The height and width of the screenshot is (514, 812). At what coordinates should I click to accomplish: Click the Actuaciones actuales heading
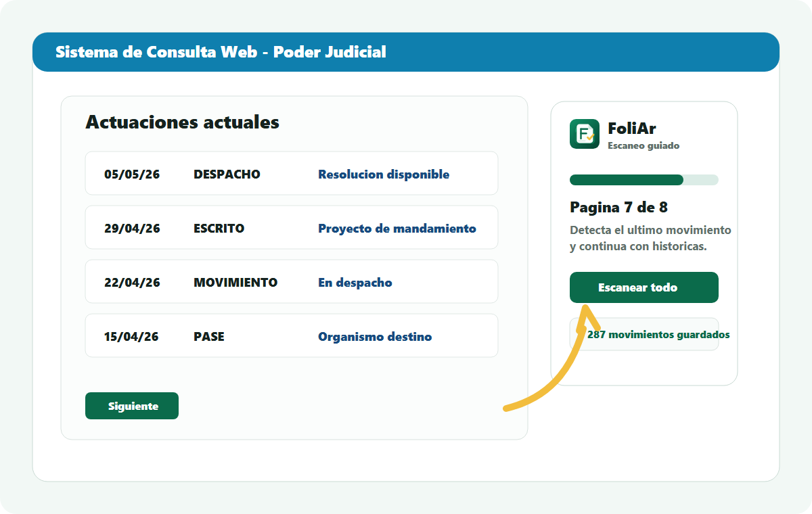pos(182,122)
